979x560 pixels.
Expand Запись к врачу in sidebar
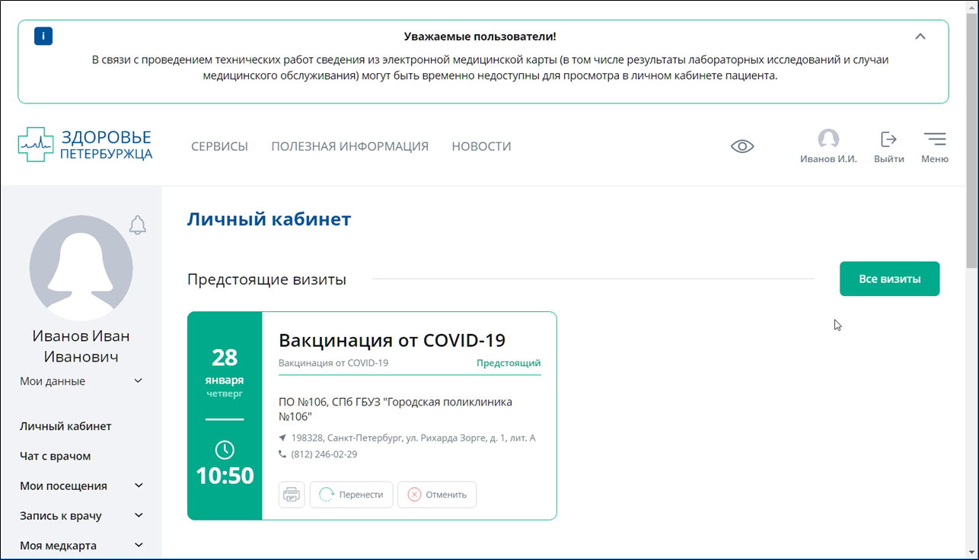tap(81, 515)
